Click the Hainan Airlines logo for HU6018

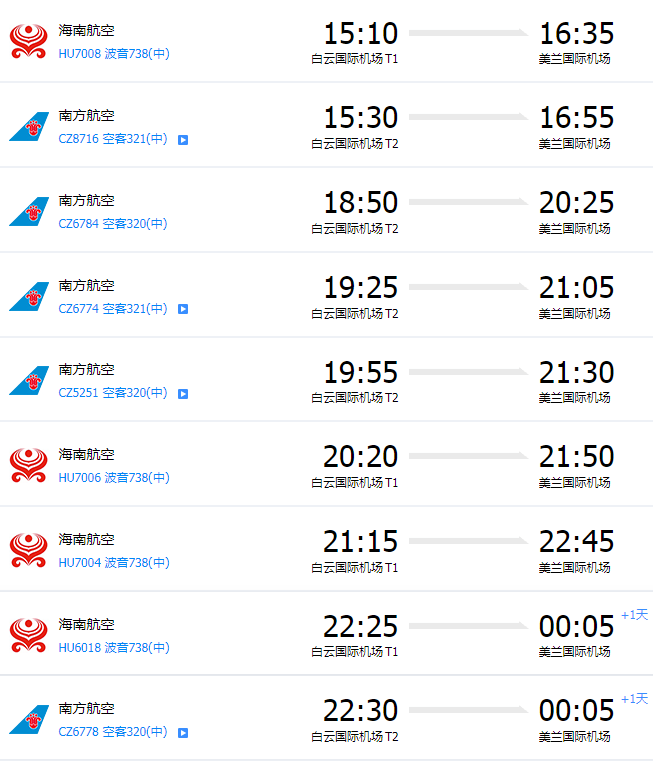(x=29, y=635)
